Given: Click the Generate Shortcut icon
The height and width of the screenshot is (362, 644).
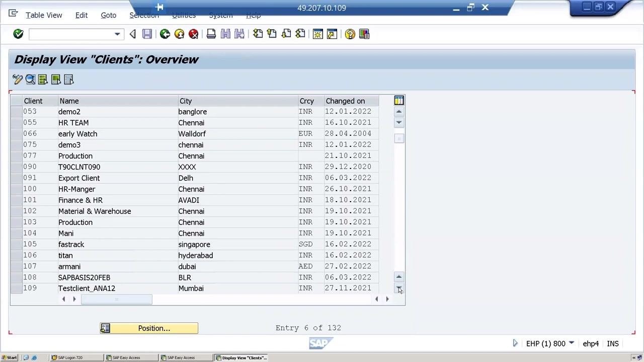Looking at the screenshot, I should [x=332, y=34].
